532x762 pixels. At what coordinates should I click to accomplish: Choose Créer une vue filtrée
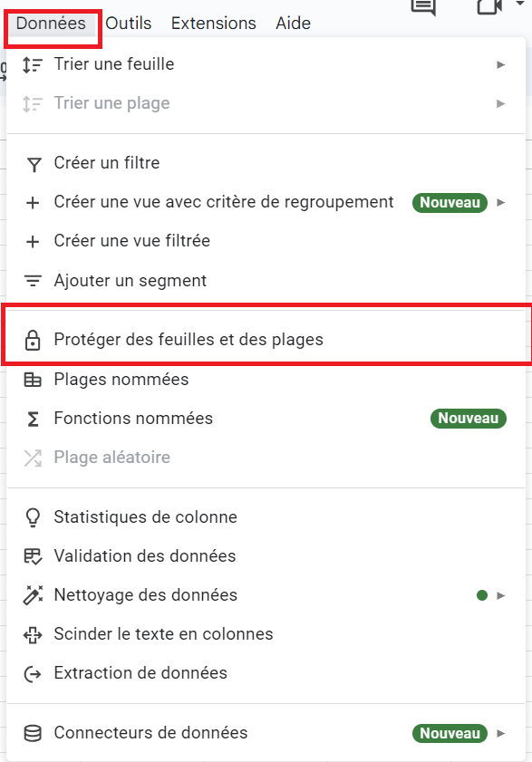pyautogui.click(x=266, y=241)
